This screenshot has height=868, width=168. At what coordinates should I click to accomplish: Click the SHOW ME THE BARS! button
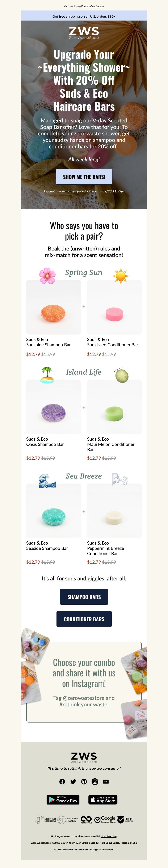click(84, 176)
